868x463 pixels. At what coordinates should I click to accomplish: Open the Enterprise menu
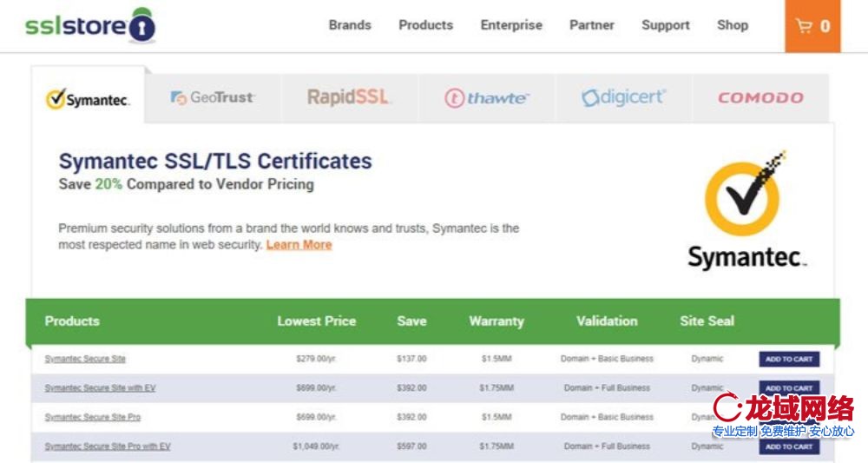511,25
